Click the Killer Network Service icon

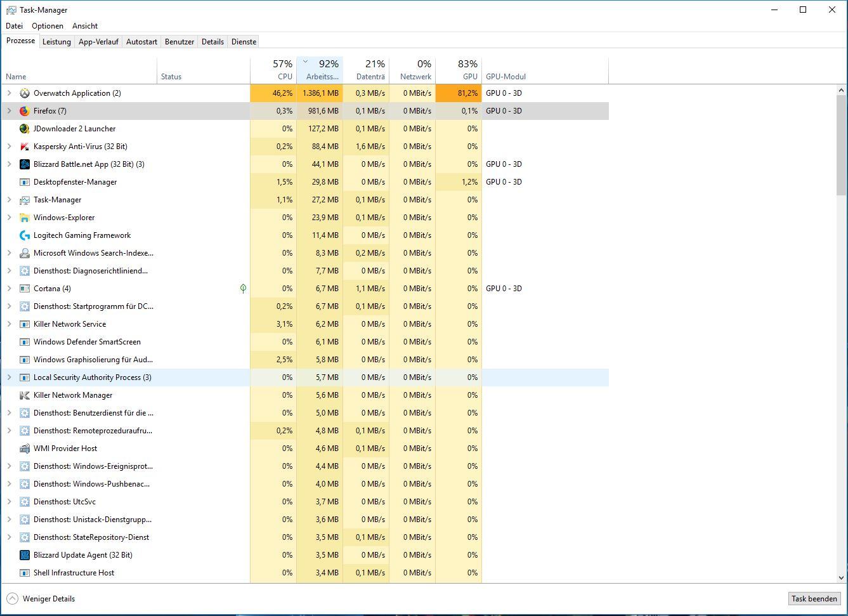[24, 324]
